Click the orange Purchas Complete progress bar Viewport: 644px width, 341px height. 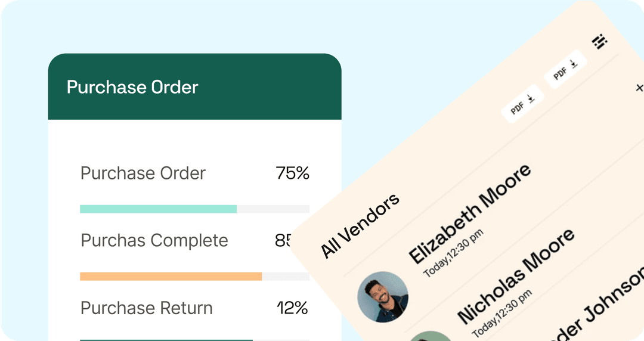(171, 277)
